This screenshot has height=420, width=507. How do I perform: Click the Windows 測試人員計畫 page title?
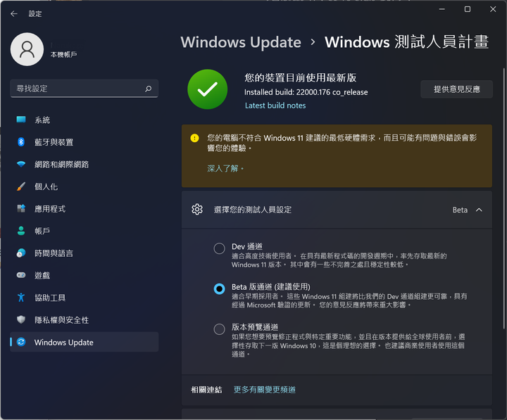tap(406, 42)
